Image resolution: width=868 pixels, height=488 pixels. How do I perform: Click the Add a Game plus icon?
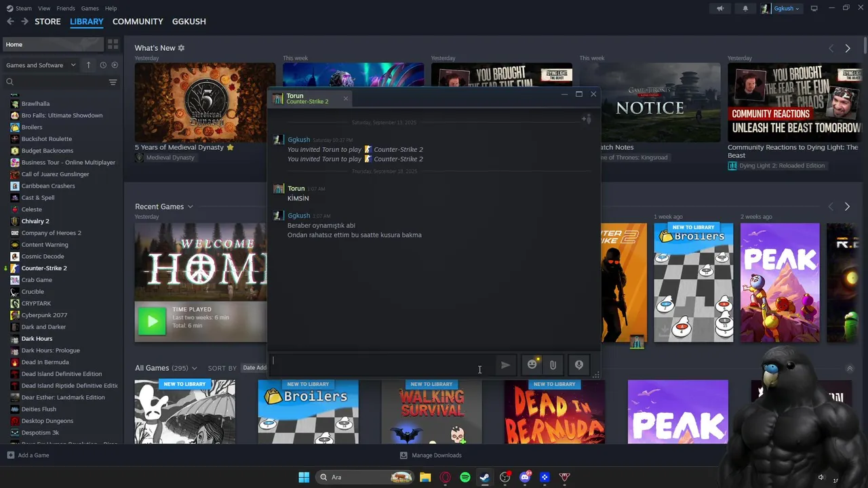click(x=10, y=455)
